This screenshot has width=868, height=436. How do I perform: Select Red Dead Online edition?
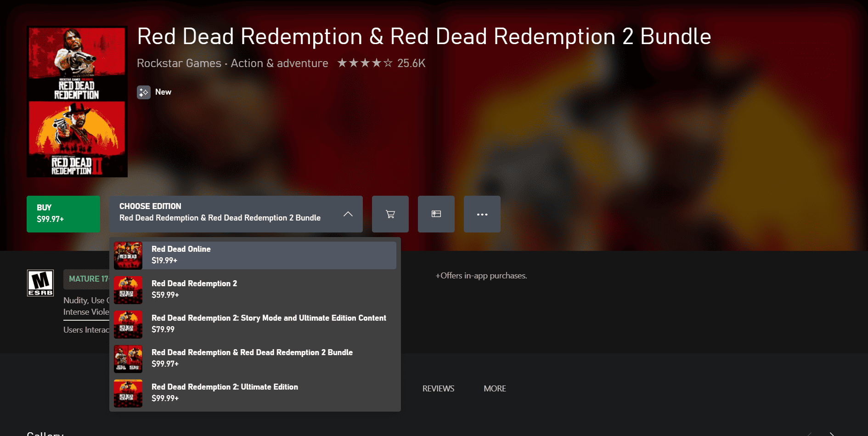click(255, 255)
